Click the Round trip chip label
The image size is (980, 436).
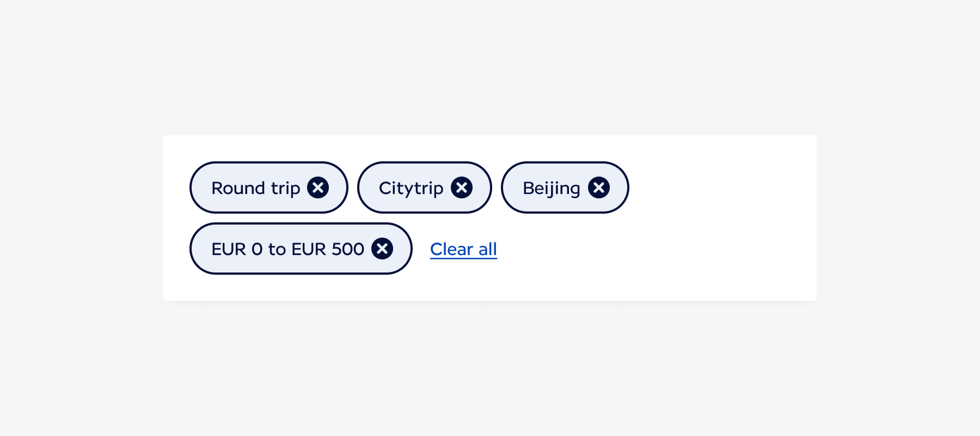[x=255, y=188]
